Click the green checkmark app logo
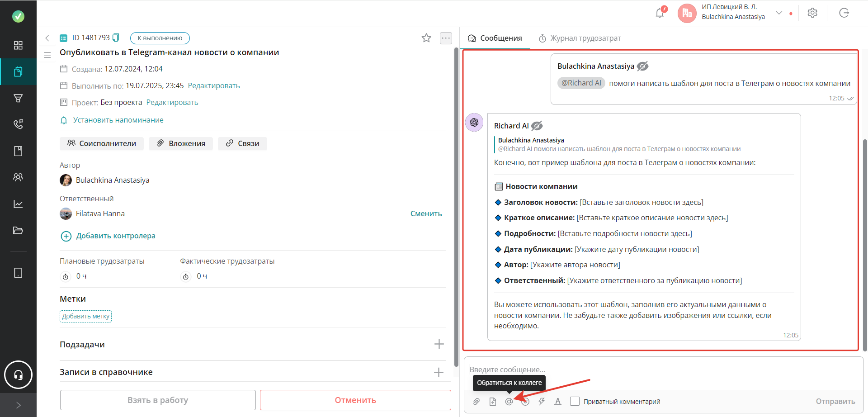Screen dimensions: 868x417 (x=18, y=16)
